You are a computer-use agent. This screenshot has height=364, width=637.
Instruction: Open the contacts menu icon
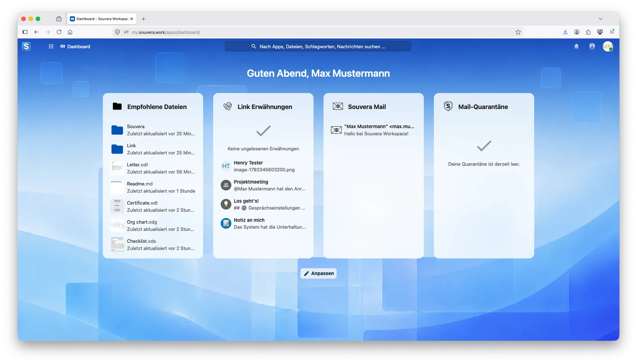592,47
